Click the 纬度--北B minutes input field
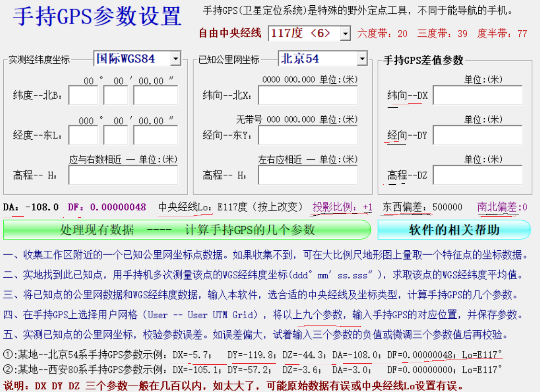This screenshot has height=392, width=540. (x=116, y=95)
